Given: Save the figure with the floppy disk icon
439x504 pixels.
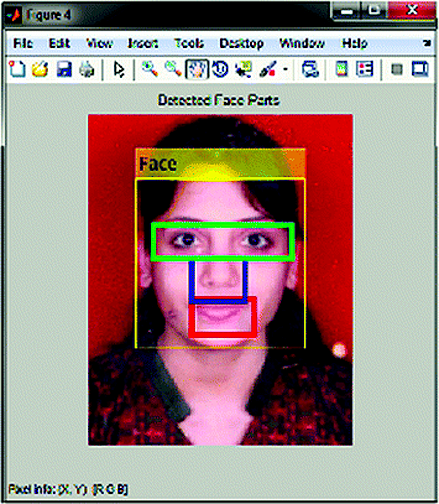Looking at the screenshot, I should tap(64, 70).
